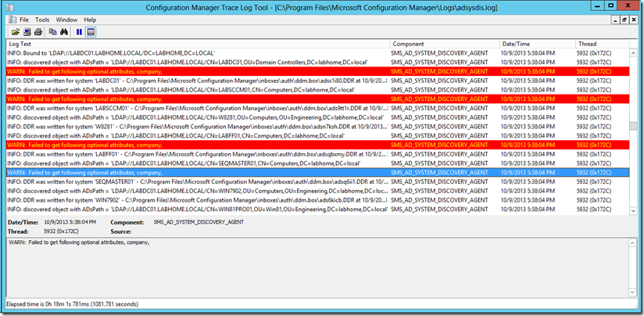Click the details text pane scroll down arrow
Screen dimensions: 644x316
tap(633, 292)
